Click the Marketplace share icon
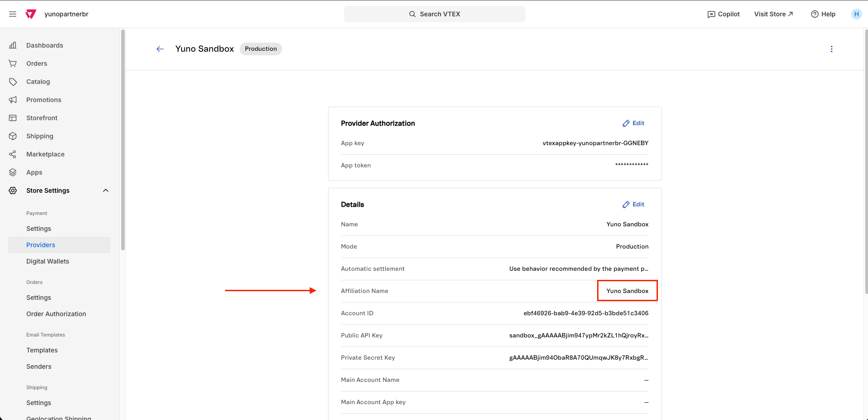 click(x=13, y=154)
